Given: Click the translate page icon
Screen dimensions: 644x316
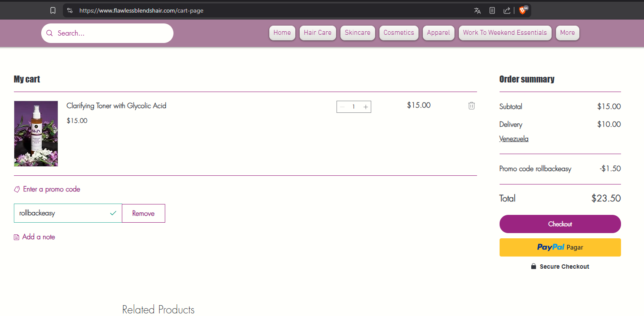Looking at the screenshot, I should [477, 10].
